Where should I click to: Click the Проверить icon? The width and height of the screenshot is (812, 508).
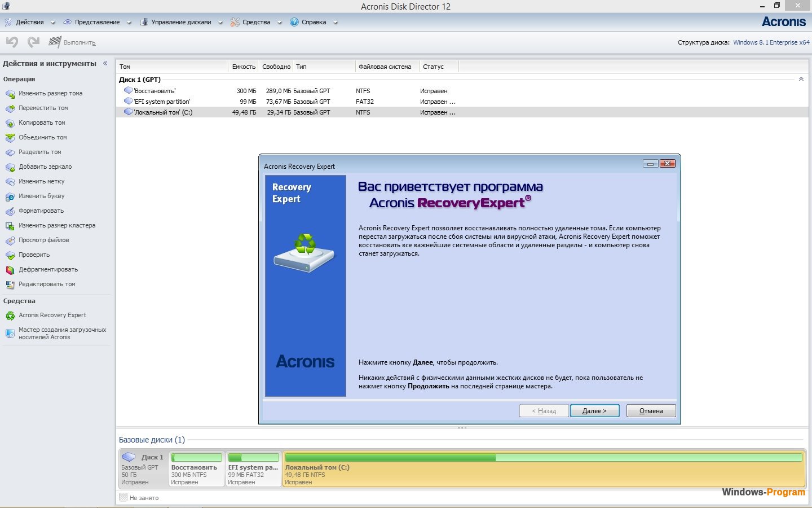pos(10,255)
